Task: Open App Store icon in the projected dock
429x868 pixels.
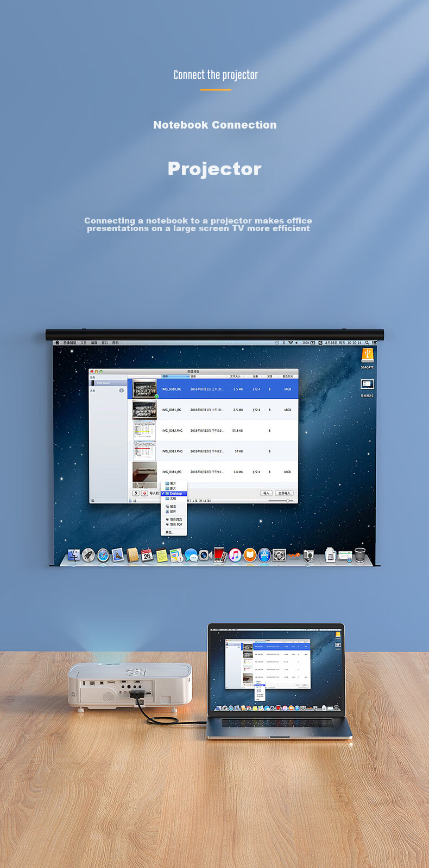Action: pyautogui.click(x=264, y=555)
